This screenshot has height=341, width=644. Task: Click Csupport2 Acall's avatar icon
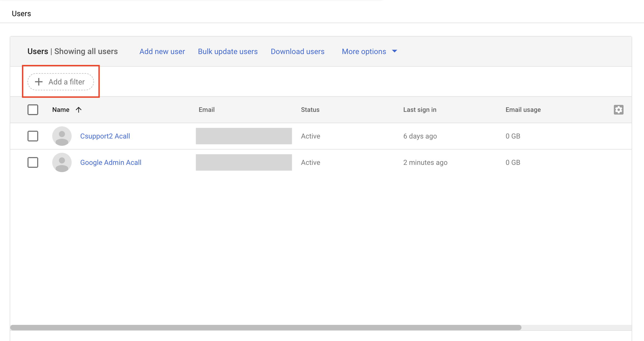point(62,136)
